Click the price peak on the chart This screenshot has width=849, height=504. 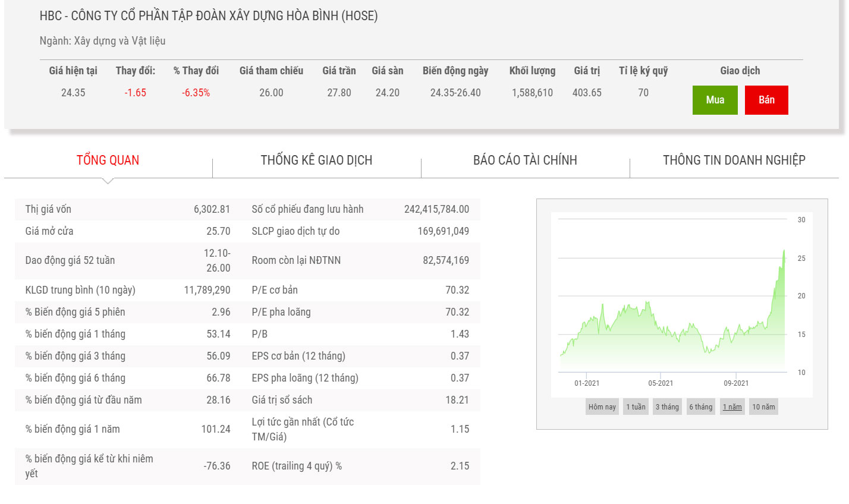click(784, 251)
